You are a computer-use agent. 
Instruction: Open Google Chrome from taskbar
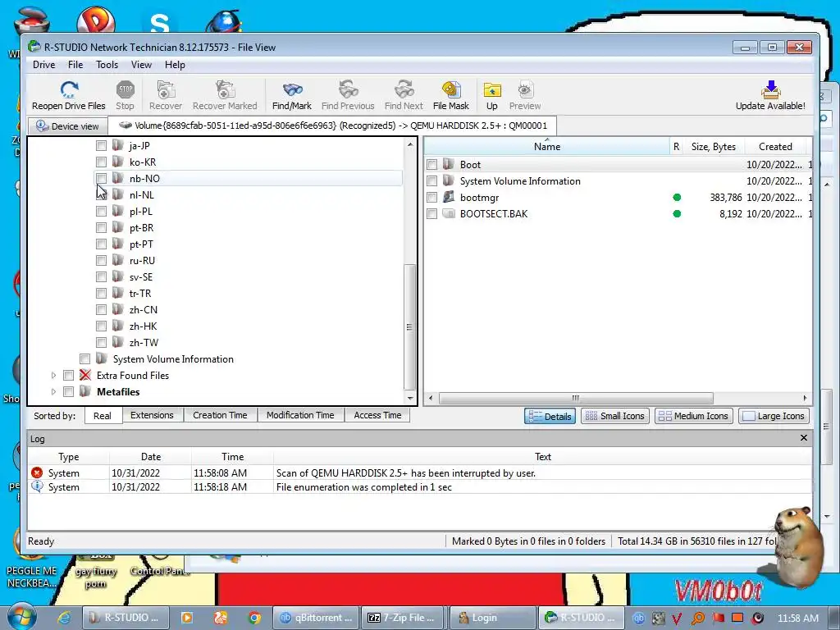[254, 618]
